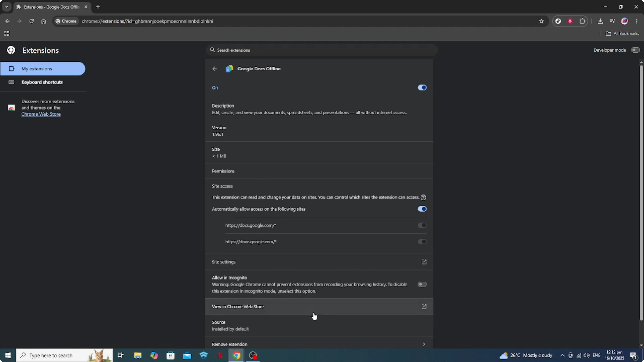Click the Chrome site info chip

pyautogui.click(x=66, y=21)
